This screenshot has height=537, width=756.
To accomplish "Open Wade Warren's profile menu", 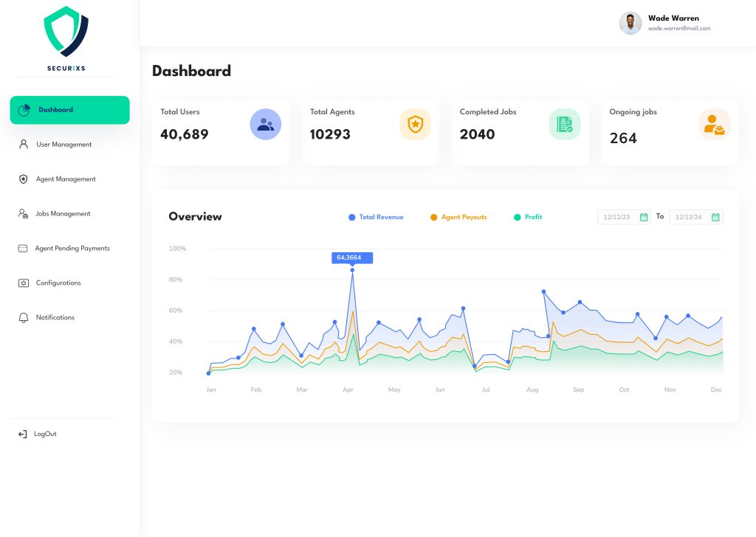I will coord(664,23).
